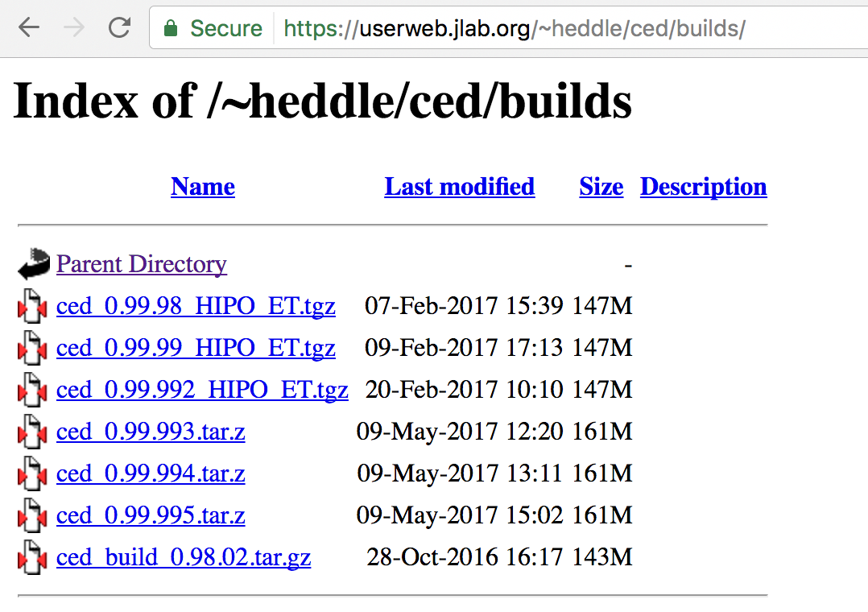Sort listing by Last modified column

point(460,187)
